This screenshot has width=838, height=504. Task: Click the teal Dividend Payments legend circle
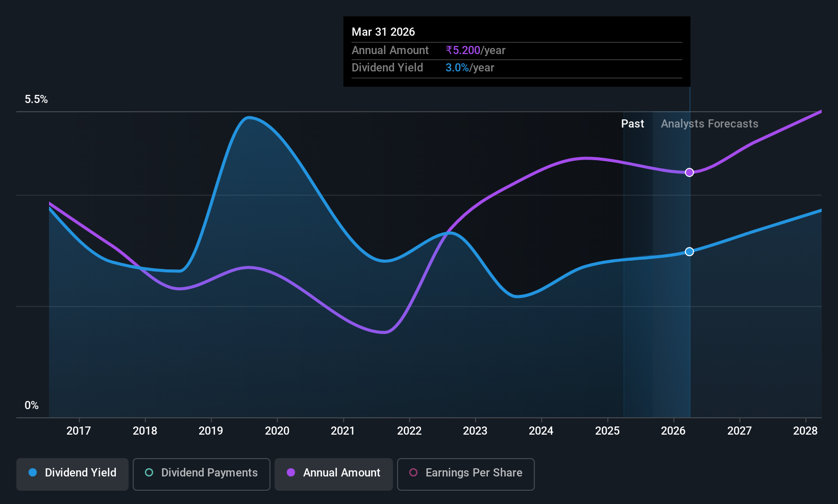[x=149, y=472]
